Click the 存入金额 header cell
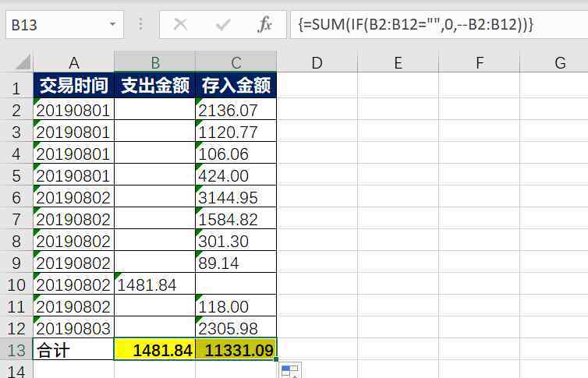Viewport: 588px width, 378px height. 236,86
